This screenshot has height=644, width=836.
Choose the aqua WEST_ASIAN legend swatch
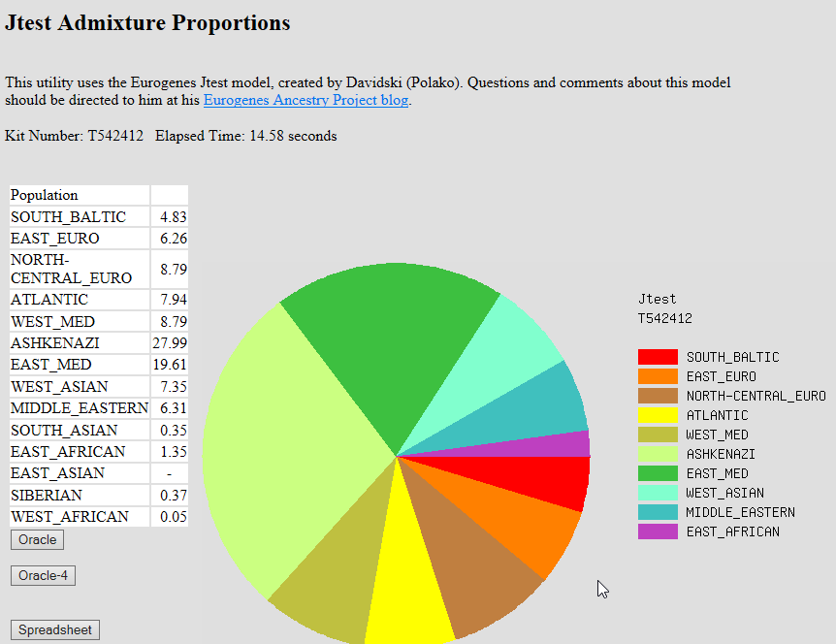(x=657, y=493)
